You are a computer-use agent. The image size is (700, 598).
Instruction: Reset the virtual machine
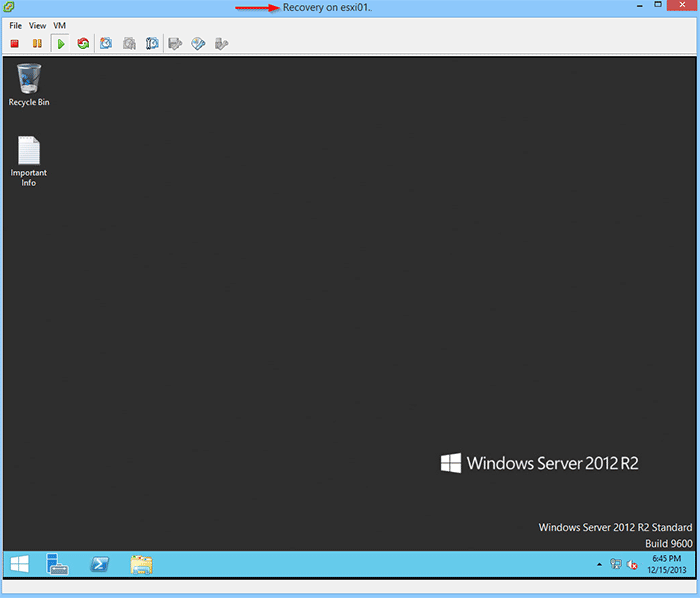pyautogui.click(x=83, y=43)
